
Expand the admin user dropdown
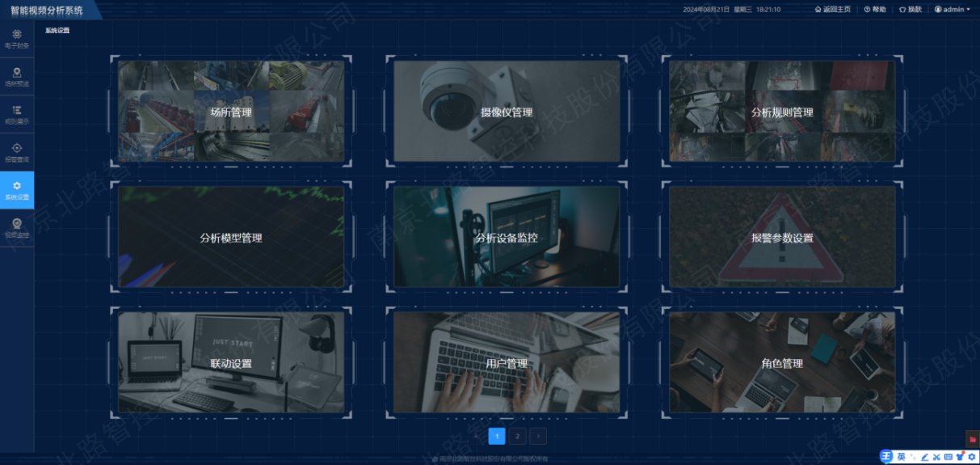tap(953, 10)
